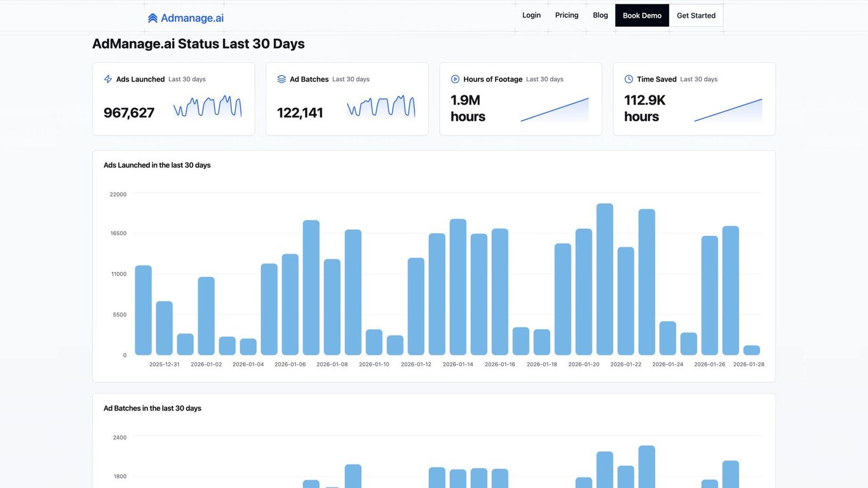Click the 967,627 ads launched value

[129, 112]
